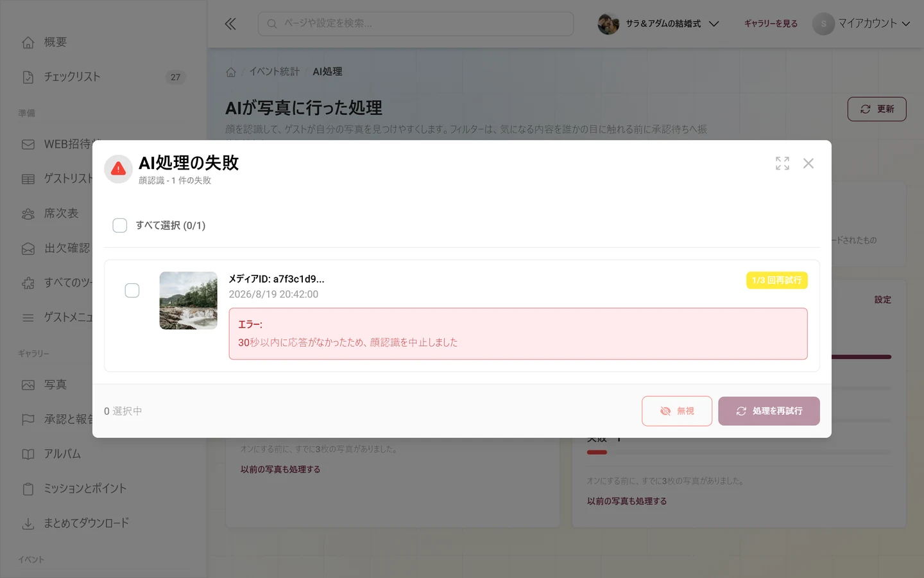The width and height of the screenshot is (924, 578).
Task: Click the 無視 button
Action: pos(677,411)
